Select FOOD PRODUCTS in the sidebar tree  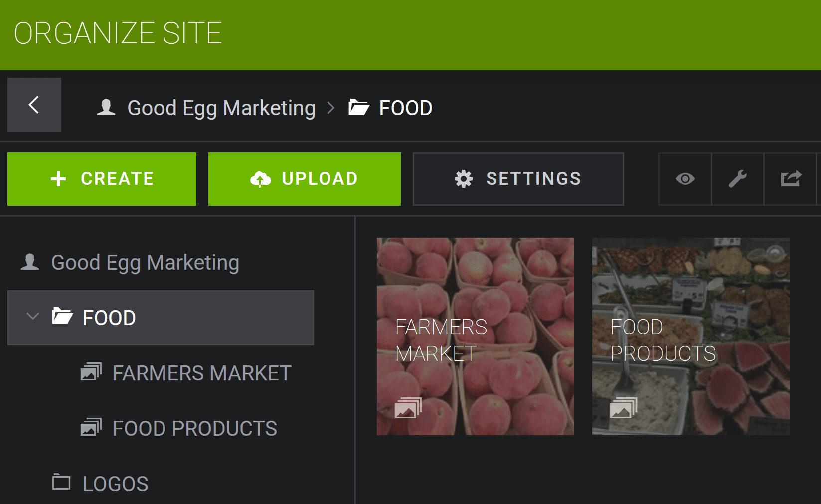(x=194, y=428)
